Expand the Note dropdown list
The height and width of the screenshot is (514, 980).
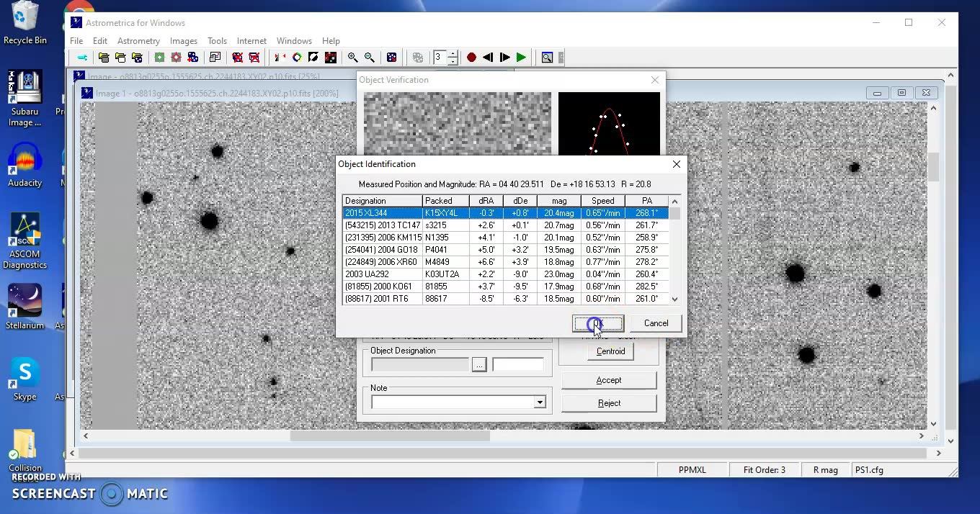539,403
